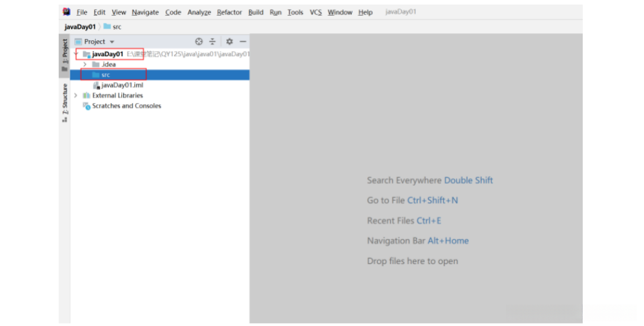
Task: Click the IntelliJ IDEA logo icon
Action: click(66, 12)
